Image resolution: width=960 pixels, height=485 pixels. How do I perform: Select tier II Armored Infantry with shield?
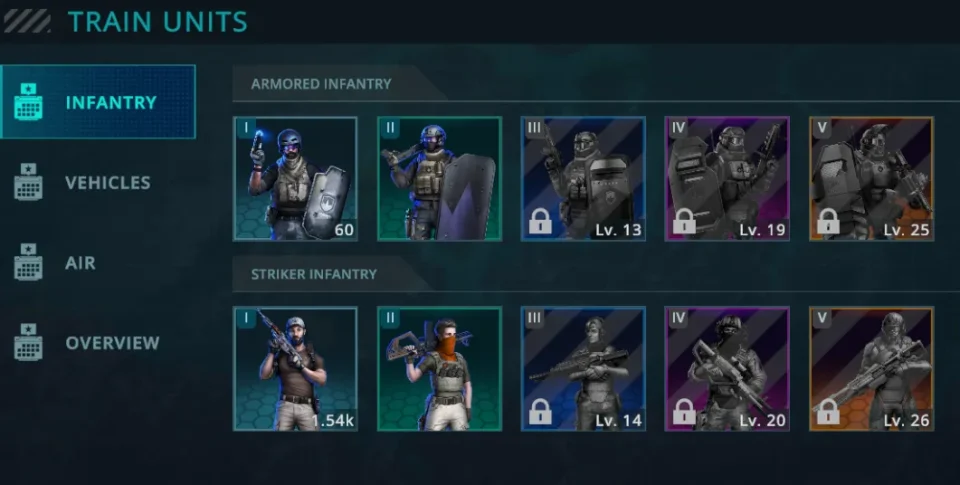(x=440, y=179)
